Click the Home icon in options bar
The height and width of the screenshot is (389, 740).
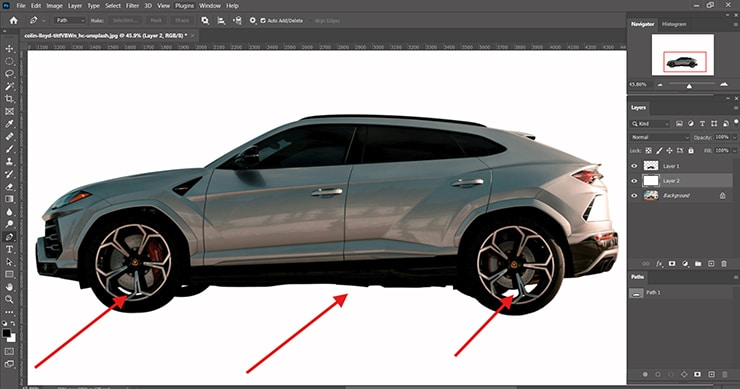(x=13, y=20)
